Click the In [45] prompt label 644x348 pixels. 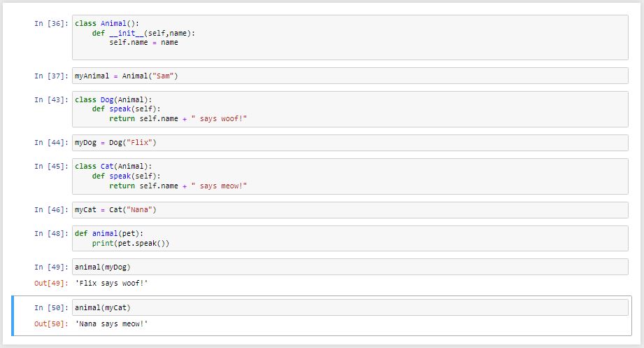pos(51,167)
